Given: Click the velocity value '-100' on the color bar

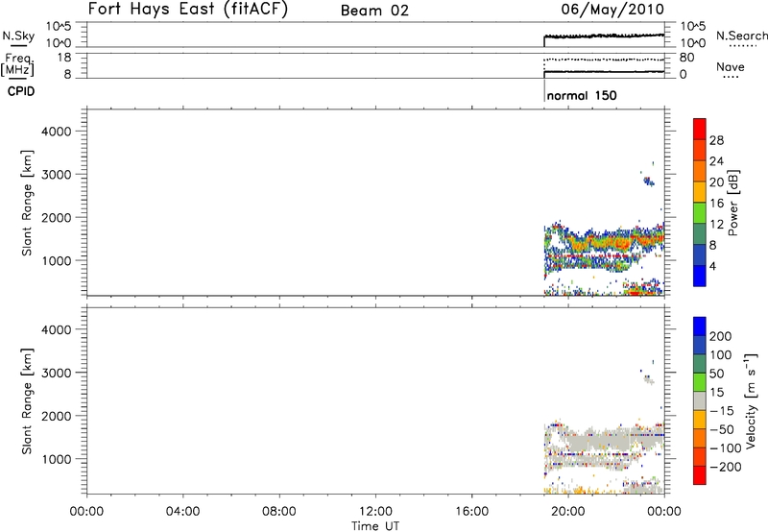Looking at the screenshot, I should (x=726, y=448).
